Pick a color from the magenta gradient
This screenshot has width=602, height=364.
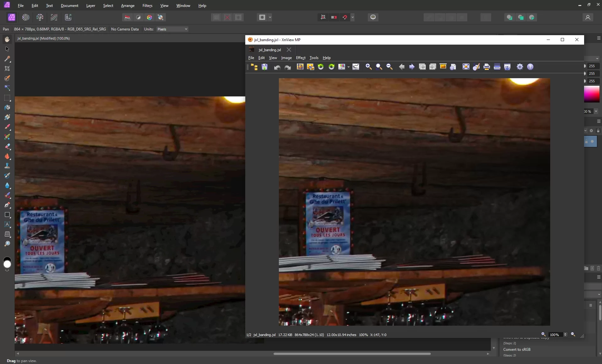pyautogui.click(x=592, y=94)
